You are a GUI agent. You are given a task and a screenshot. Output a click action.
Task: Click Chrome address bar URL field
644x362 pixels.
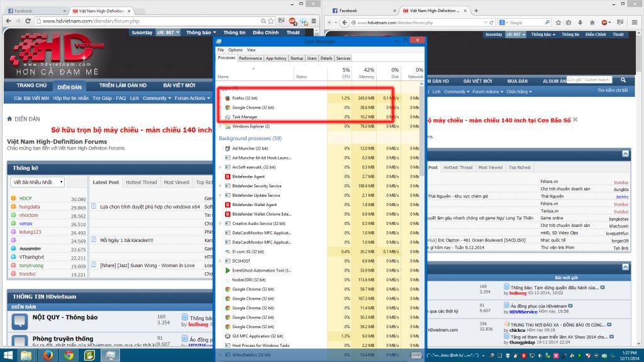[148, 21]
